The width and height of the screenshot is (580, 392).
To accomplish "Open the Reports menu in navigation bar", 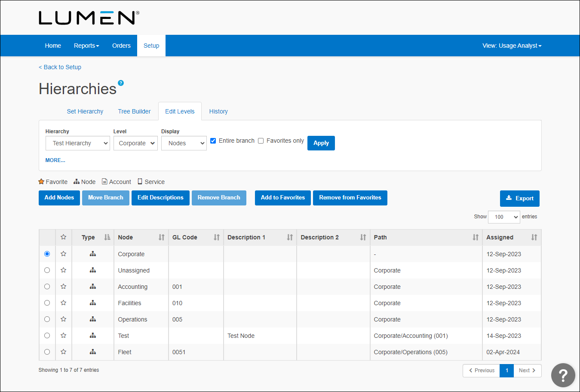I will (x=86, y=46).
